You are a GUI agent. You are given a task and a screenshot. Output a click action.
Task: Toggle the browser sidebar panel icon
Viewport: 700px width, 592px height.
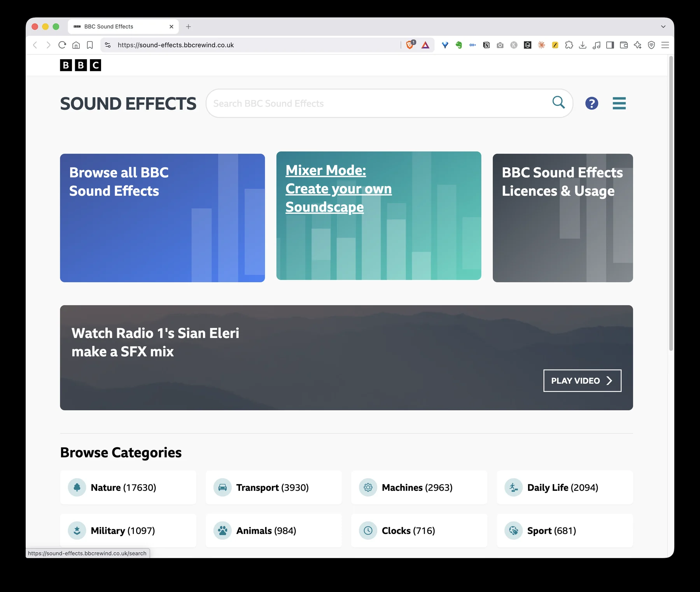[x=610, y=45]
